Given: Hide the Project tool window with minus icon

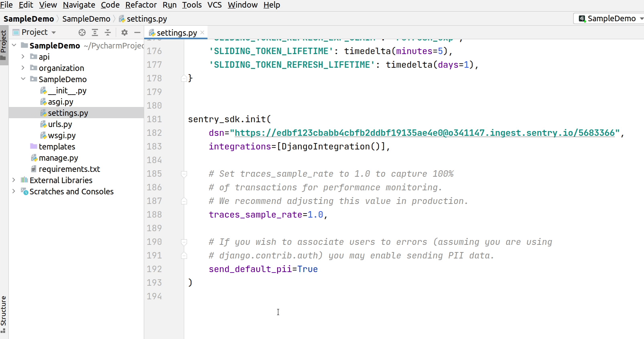Looking at the screenshot, I should click(x=137, y=32).
